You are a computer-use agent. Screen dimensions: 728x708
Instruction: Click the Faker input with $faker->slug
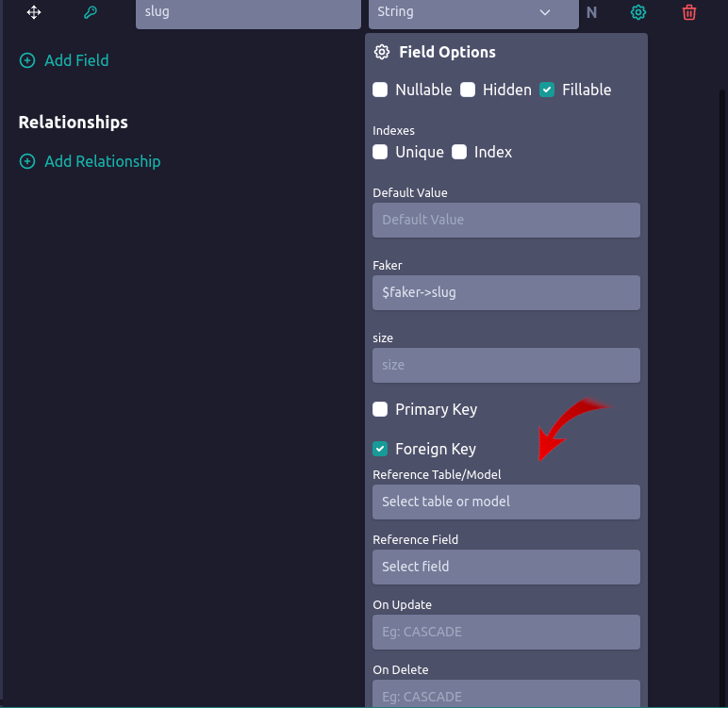(x=506, y=292)
